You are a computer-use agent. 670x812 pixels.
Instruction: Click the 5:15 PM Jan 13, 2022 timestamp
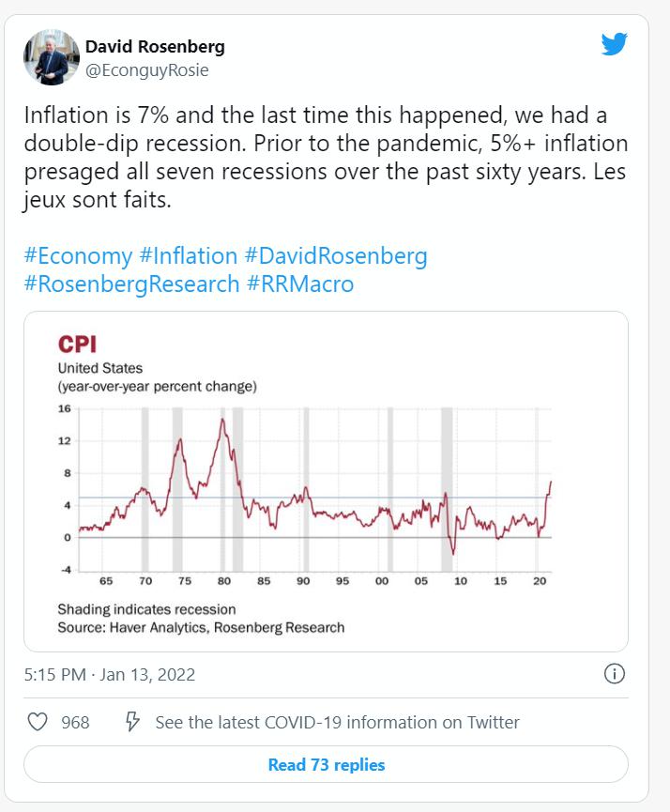pyautogui.click(x=109, y=674)
